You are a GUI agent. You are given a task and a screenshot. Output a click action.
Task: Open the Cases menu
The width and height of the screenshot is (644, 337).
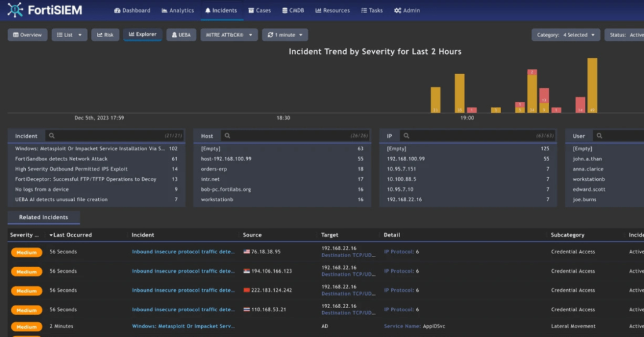(x=260, y=10)
